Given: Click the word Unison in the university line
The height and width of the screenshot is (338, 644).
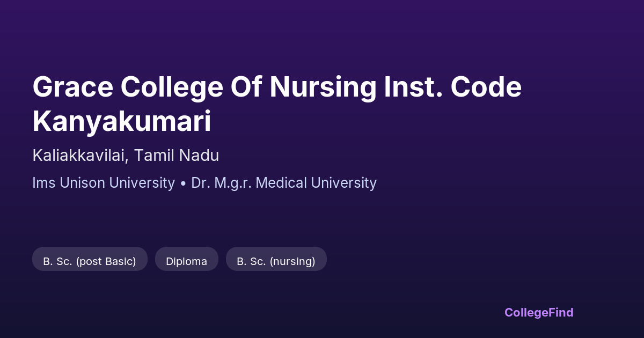Looking at the screenshot, I should (x=83, y=183).
